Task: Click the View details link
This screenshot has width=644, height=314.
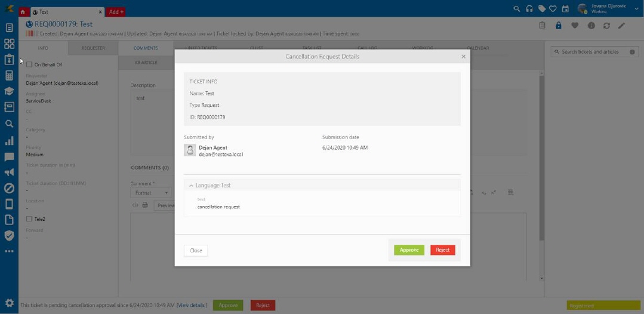Action: click(192, 305)
